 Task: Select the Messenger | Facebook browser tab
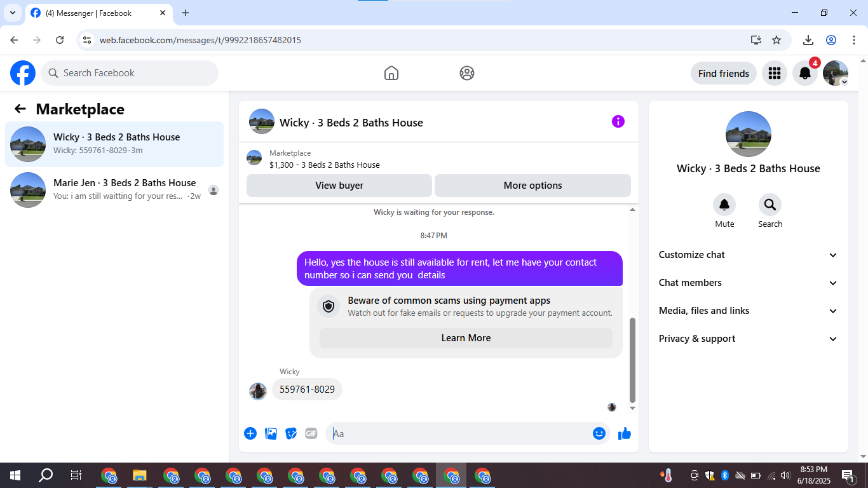click(98, 13)
